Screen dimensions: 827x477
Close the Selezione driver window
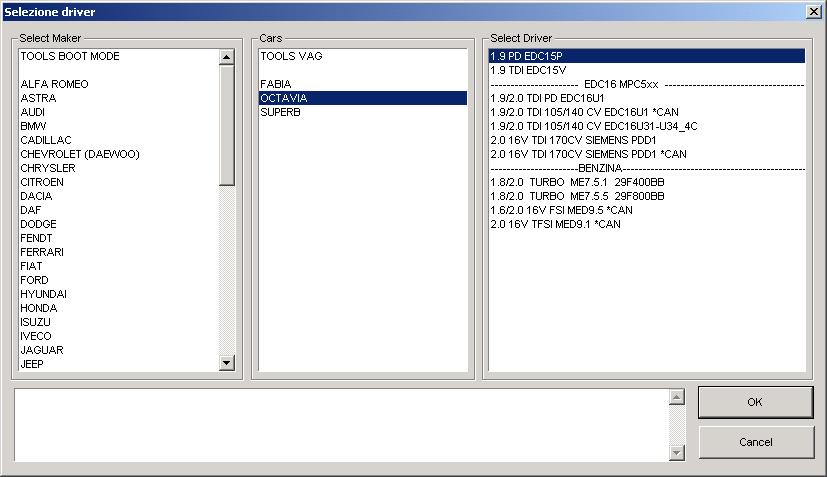(x=814, y=12)
